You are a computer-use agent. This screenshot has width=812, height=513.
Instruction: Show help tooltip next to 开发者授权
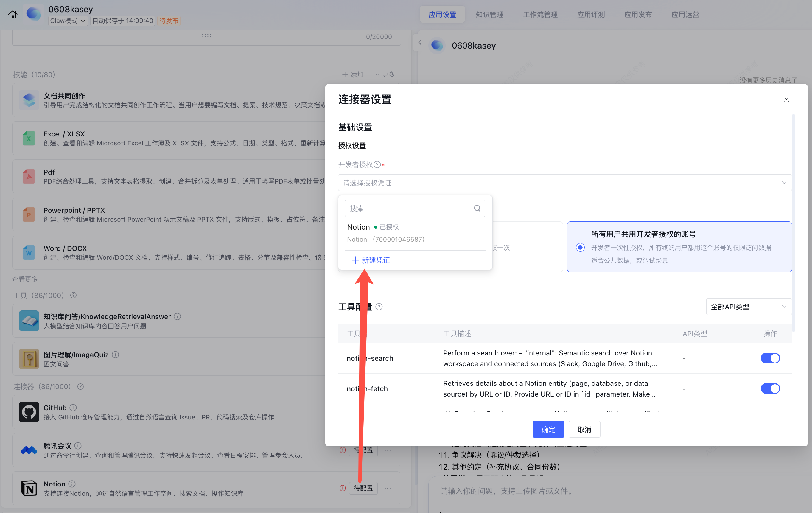coord(377,164)
